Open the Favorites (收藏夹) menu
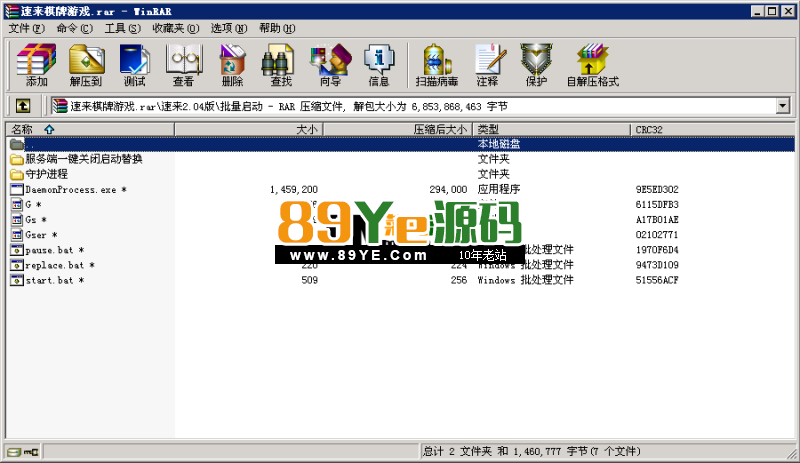This screenshot has height=463, width=800. tap(176, 28)
